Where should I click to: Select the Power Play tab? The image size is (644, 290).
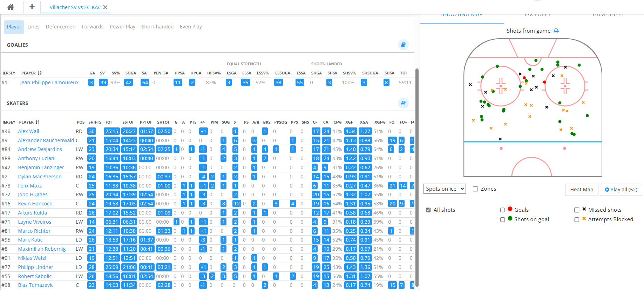(122, 27)
